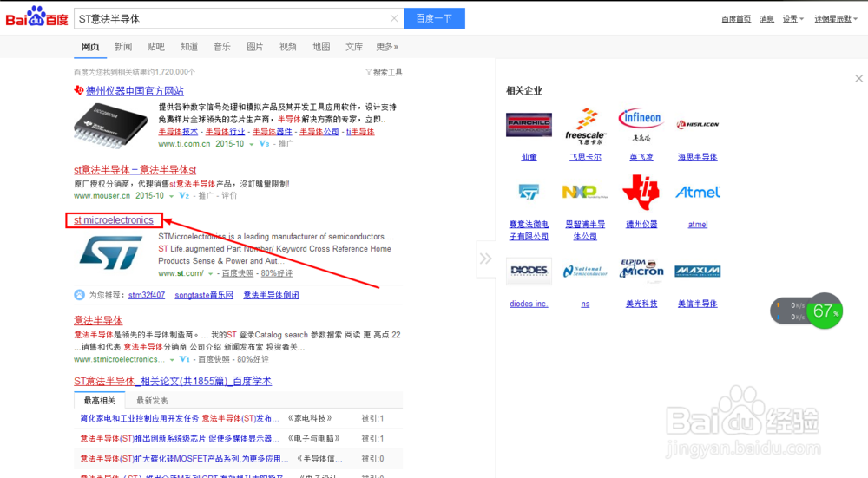Switch to the 知道 tab

click(x=188, y=47)
